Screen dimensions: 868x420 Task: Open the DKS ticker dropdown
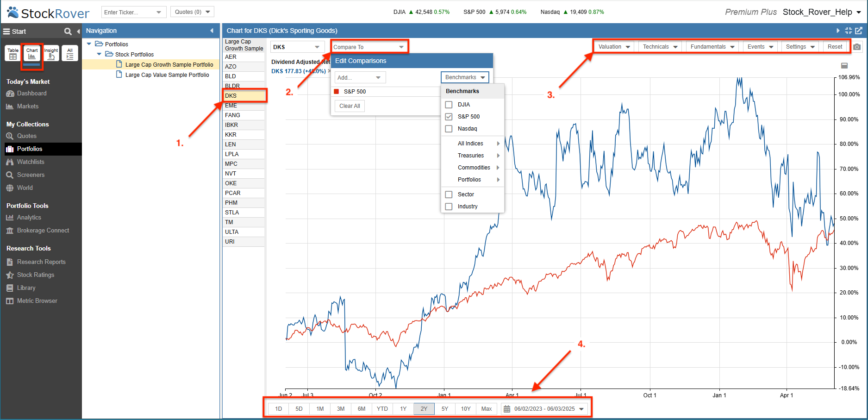coord(297,47)
